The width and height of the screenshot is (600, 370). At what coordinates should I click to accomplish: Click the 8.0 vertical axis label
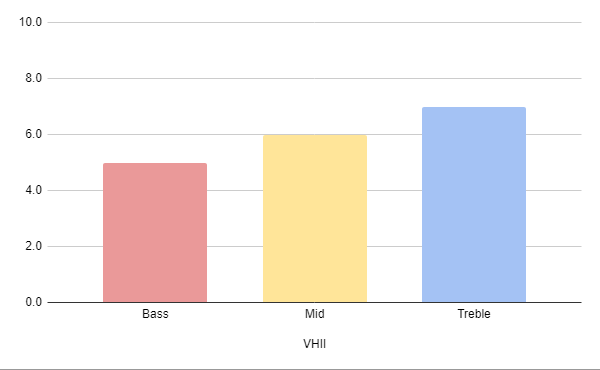[x=34, y=78]
